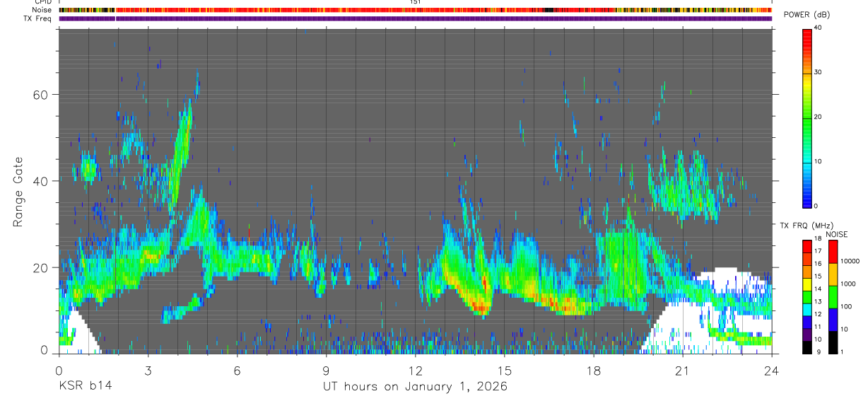
Task: Click the UT hours on January 1, 2026 title
Action: coord(415,386)
